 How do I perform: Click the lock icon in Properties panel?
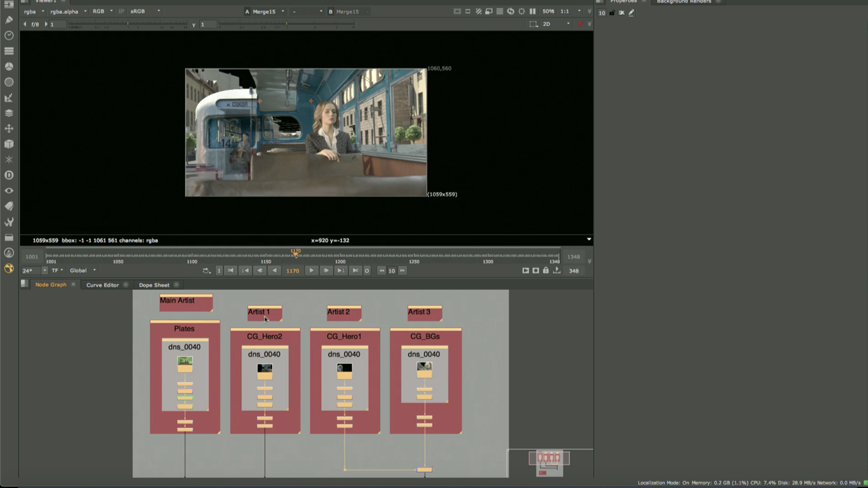612,13
